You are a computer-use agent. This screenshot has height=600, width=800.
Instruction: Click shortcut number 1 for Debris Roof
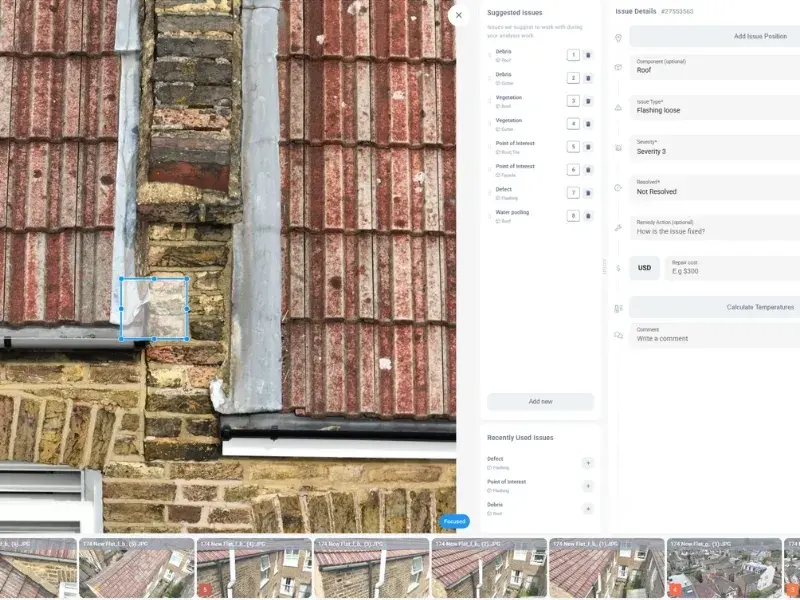pos(573,55)
